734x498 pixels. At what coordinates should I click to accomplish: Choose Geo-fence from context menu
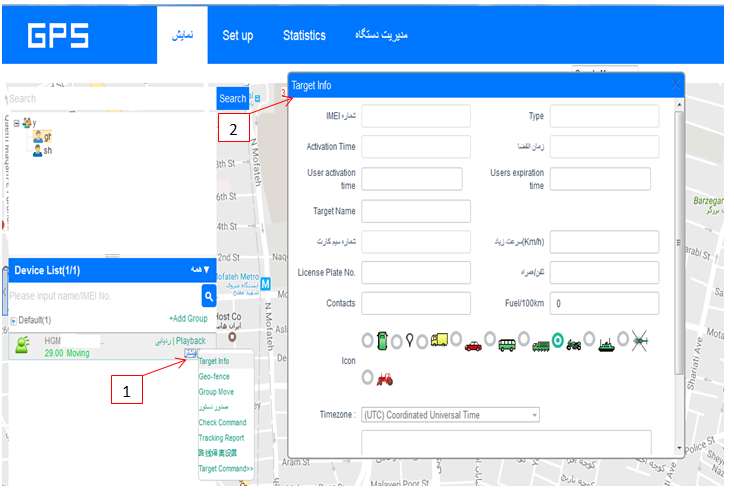pos(214,376)
